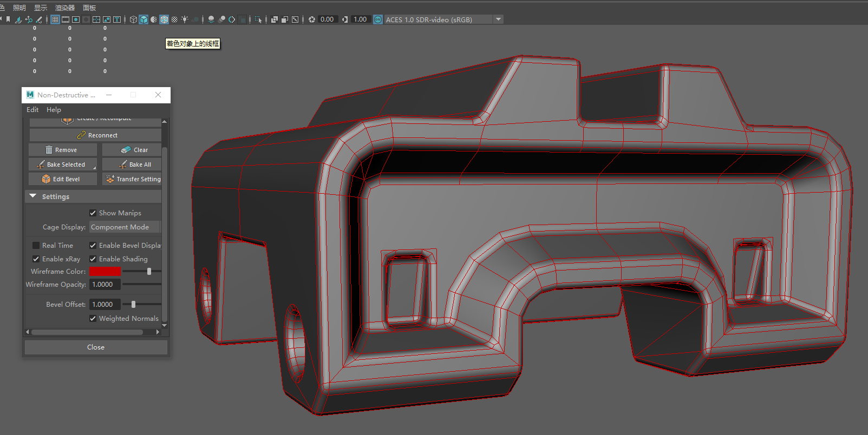Toggle isolate select icon in toolbar
868x435 pixels.
(x=258, y=19)
